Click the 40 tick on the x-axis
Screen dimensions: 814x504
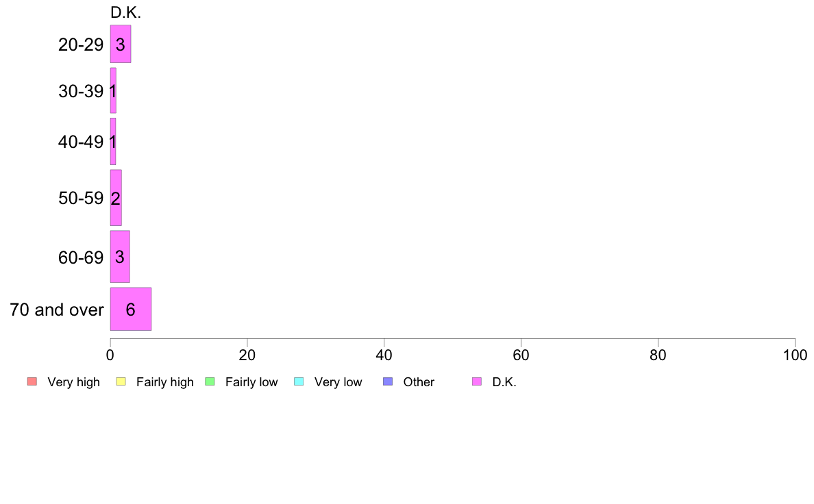[384, 355]
